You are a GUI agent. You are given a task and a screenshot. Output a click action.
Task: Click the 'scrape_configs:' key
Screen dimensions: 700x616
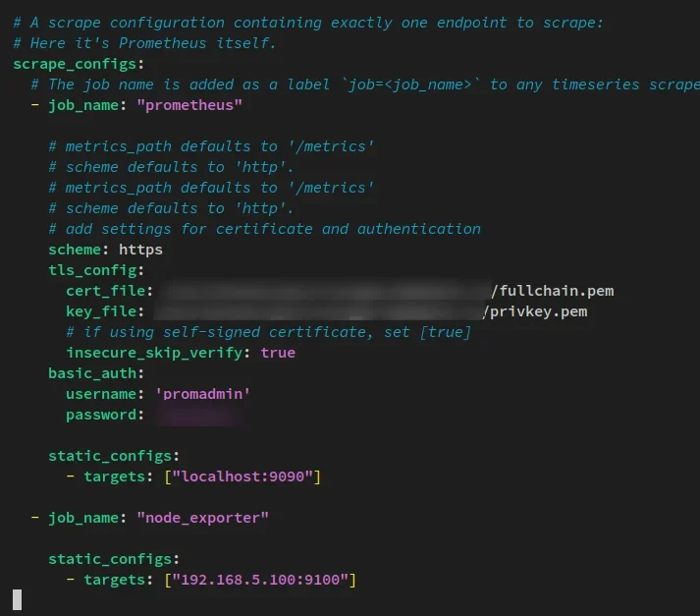79,64
